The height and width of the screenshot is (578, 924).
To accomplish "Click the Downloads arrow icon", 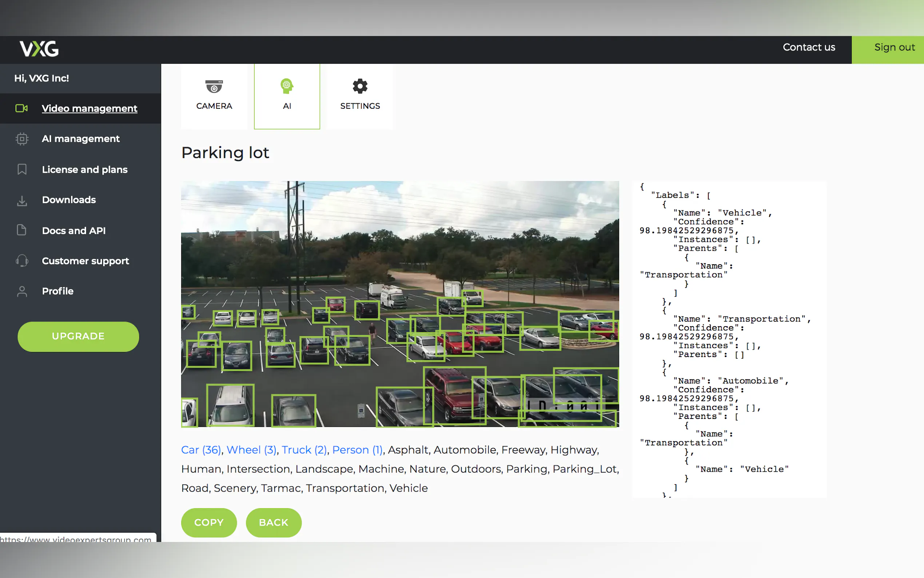I will coord(22,200).
